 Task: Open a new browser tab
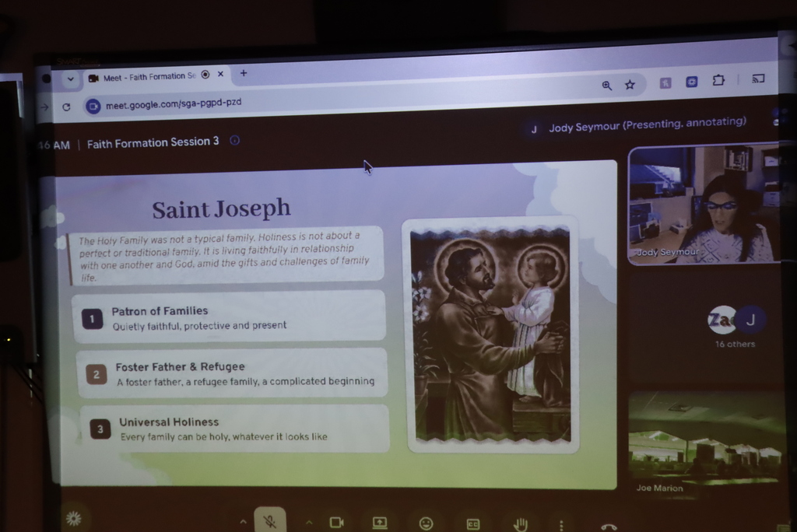(x=244, y=73)
